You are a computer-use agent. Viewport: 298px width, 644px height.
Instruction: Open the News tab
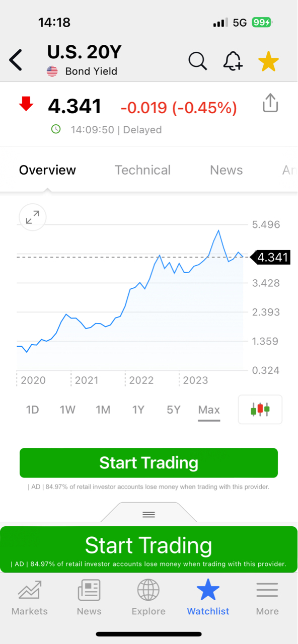(x=226, y=170)
